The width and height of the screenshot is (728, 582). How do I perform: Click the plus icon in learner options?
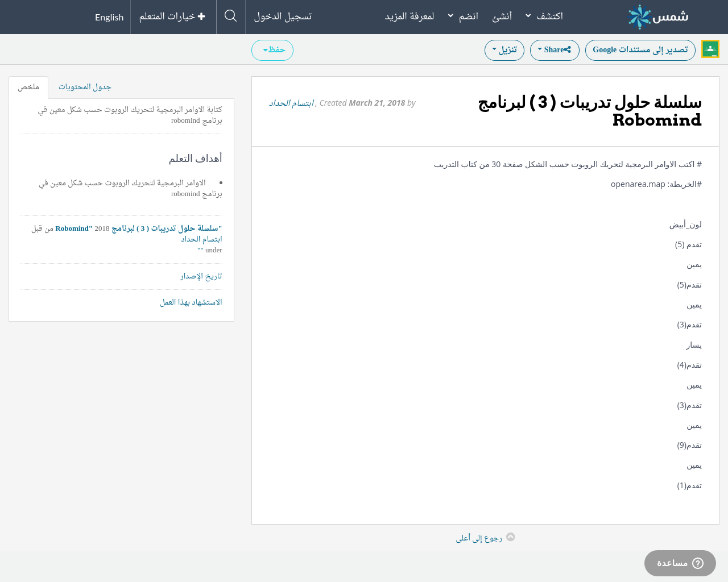[201, 16]
